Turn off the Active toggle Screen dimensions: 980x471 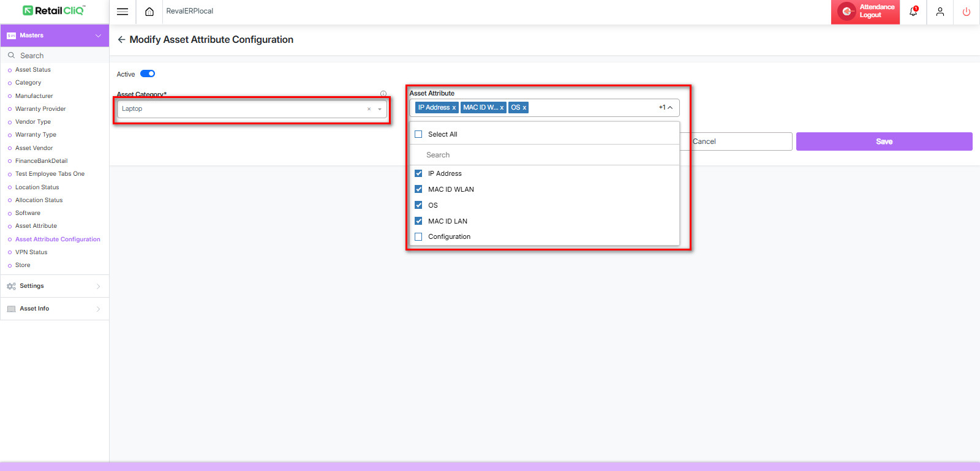[148, 74]
